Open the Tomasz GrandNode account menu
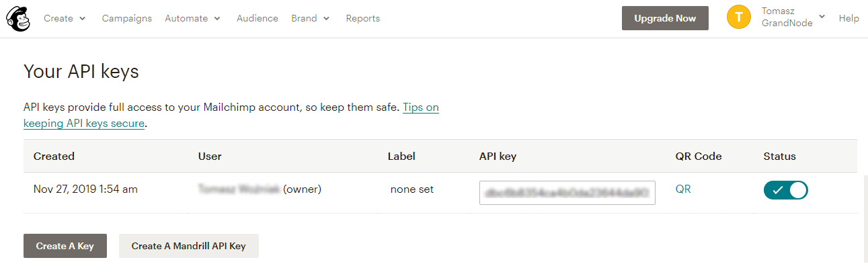This screenshot has width=868, height=264. [x=793, y=18]
